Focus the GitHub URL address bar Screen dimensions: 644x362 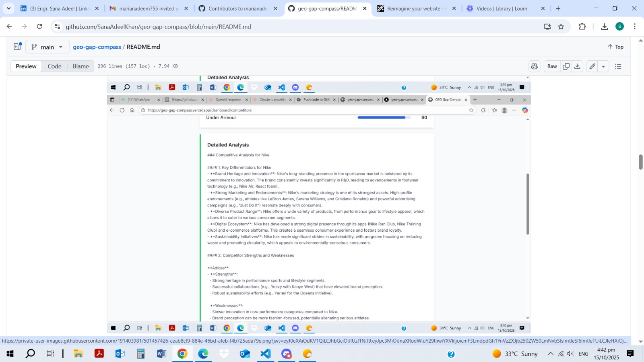point(298,27)
